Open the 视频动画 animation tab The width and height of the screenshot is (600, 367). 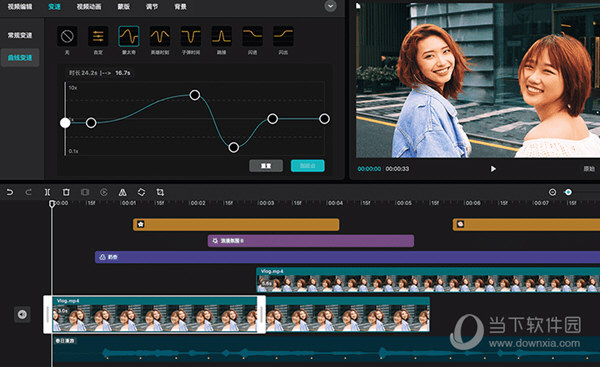click(x=89, y=7)
